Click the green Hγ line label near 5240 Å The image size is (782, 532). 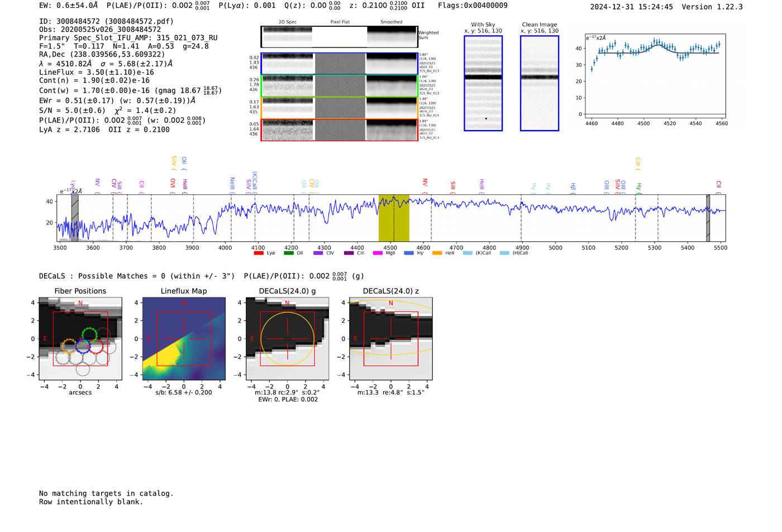(638, 188)
